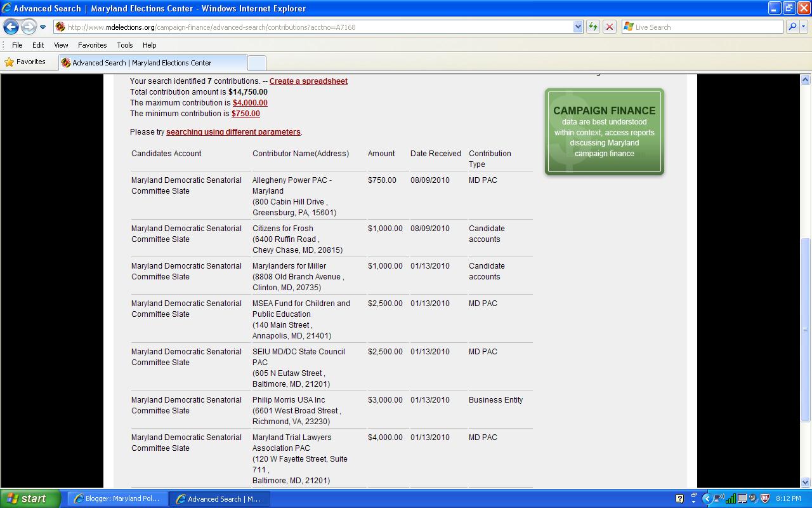Open the File menu
This screenshot has width=812, height=508.
tap(17, 45)
